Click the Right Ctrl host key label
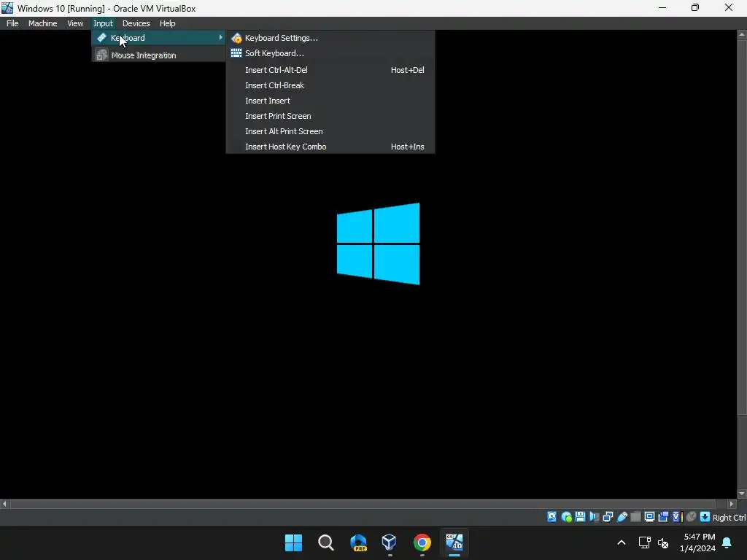 click(x=729, y=518)
